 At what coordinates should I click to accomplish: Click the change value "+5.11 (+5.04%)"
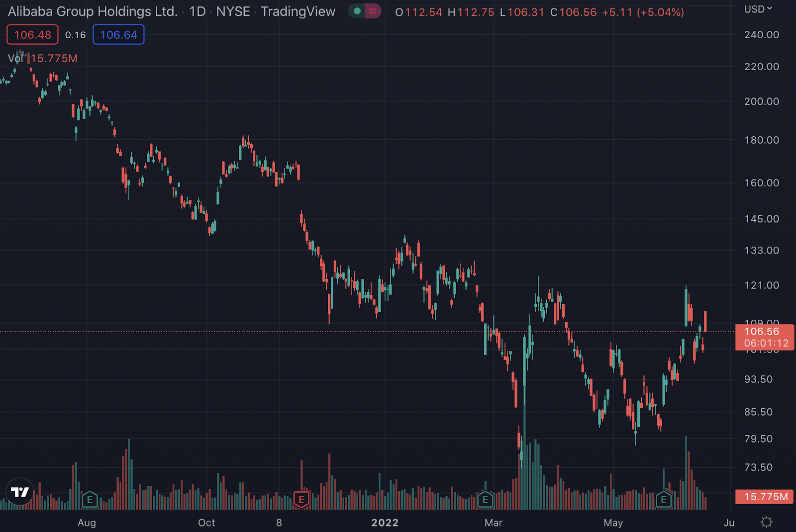[x=643, y=12]
